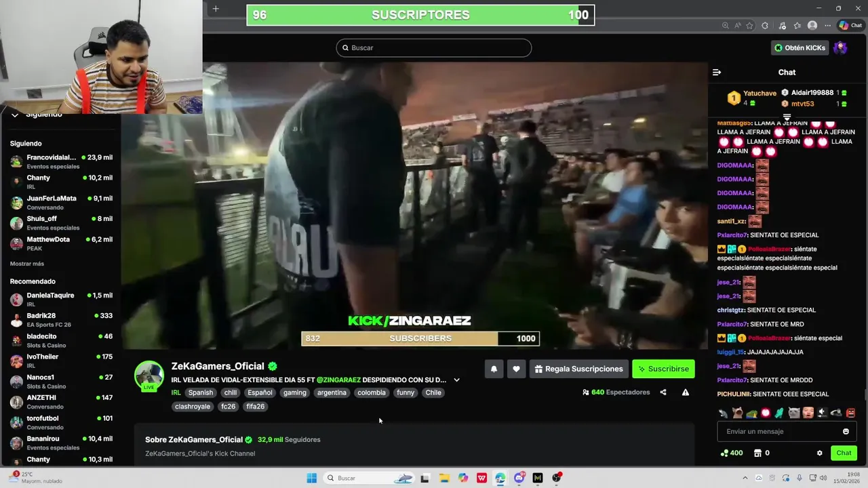Click the share icon beside Espectadores

coord(663,392)
